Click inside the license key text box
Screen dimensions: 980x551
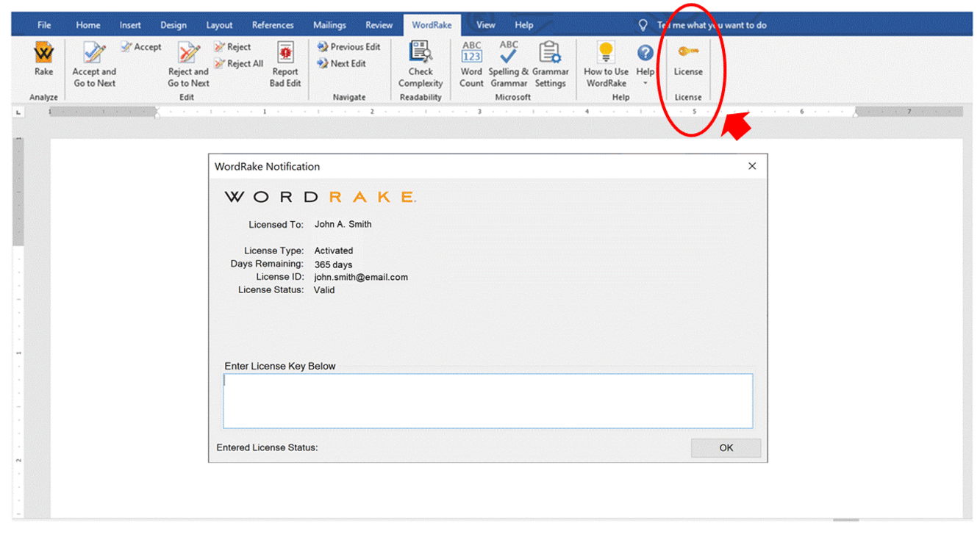tap(487, 401)
